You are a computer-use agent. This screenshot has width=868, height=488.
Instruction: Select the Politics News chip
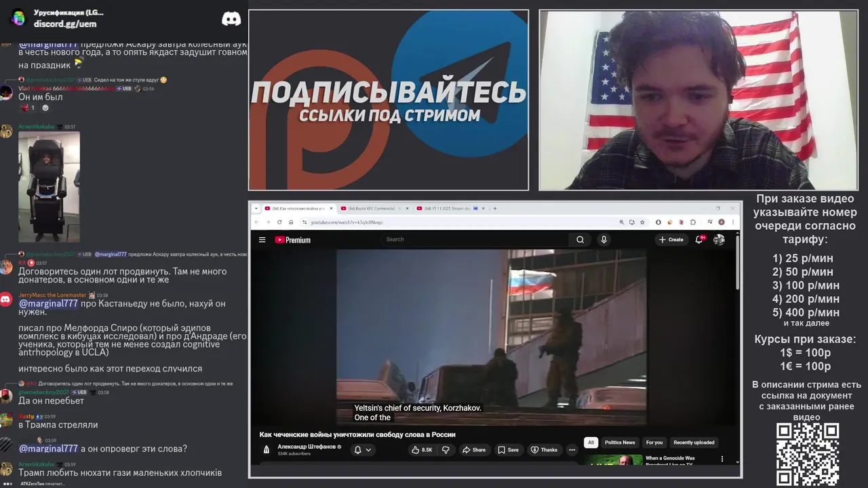(620, 443)
